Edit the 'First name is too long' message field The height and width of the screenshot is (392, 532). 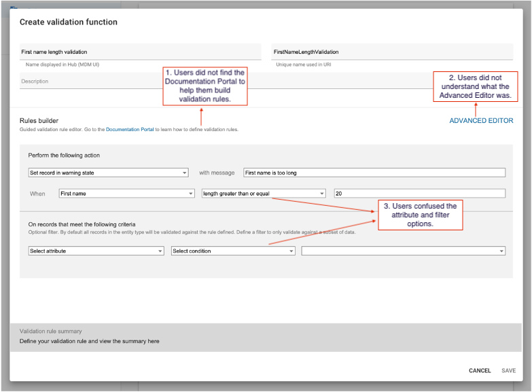pyautogui.click(x=374, y=173)
